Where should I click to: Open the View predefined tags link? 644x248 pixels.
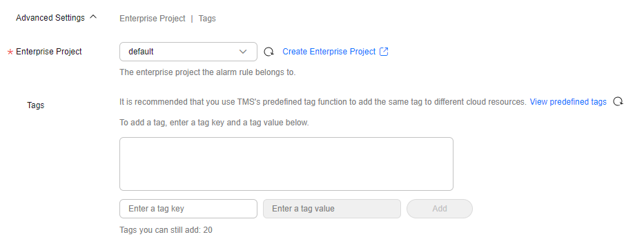[568, 102]
